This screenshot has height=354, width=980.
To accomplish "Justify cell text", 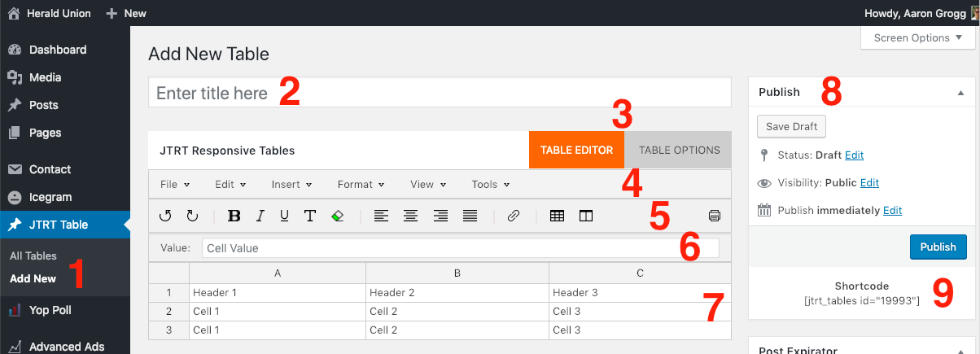I will pos(470,216).
